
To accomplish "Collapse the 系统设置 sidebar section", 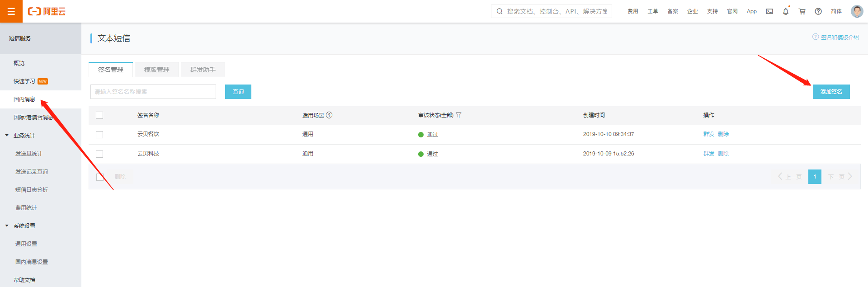I will [x=7, y=226].
